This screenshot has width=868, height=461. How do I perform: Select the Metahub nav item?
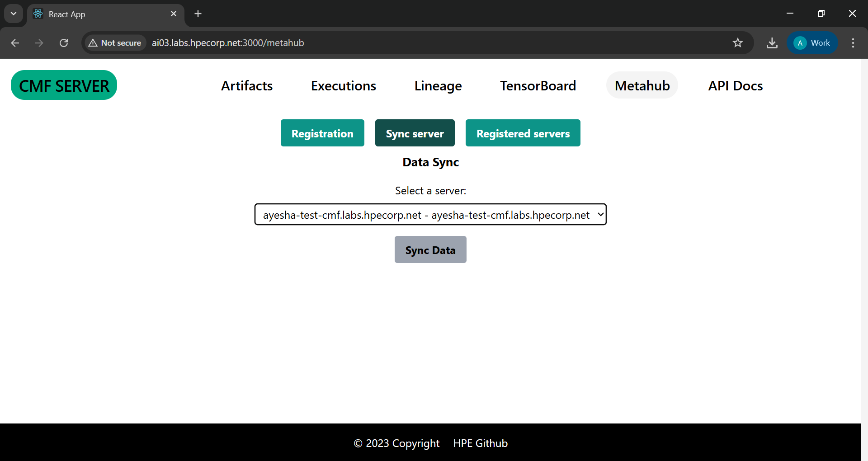click(642, 85)
